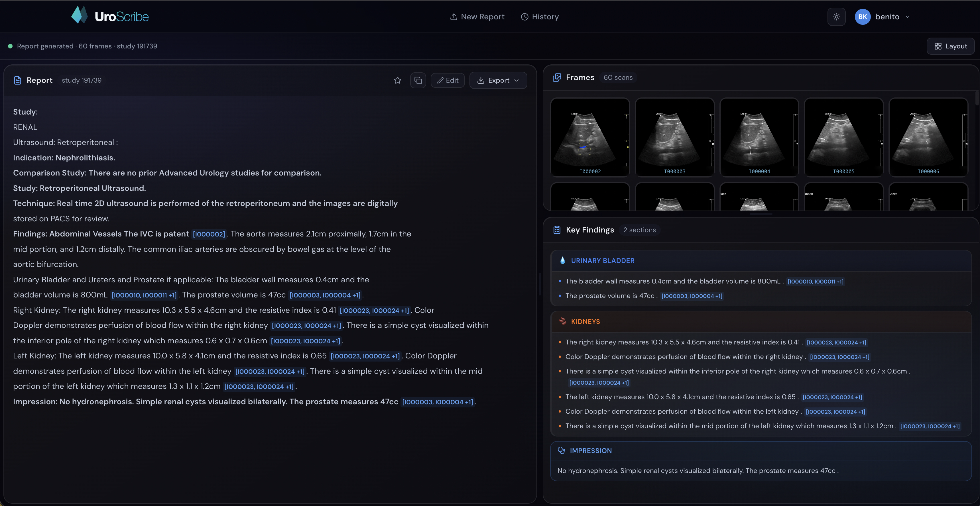Screen dimensions: 980x506
Task: Click the UroScribe logo
Action: point(110,16)
